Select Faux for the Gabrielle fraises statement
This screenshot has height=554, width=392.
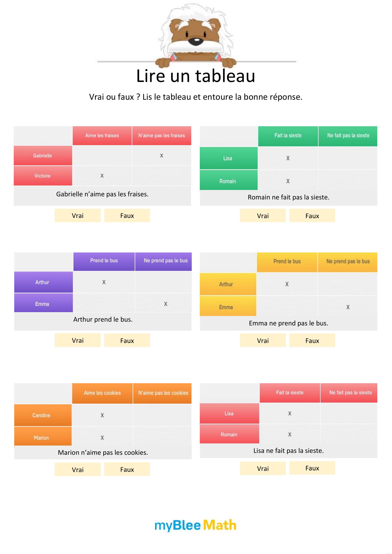click(x=127, y=216)
